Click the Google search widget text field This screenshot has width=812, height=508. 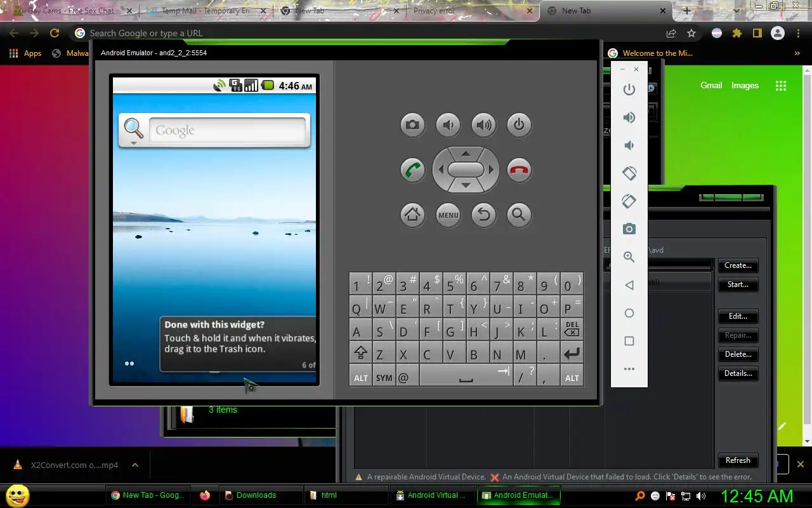[x=227, y=130]
